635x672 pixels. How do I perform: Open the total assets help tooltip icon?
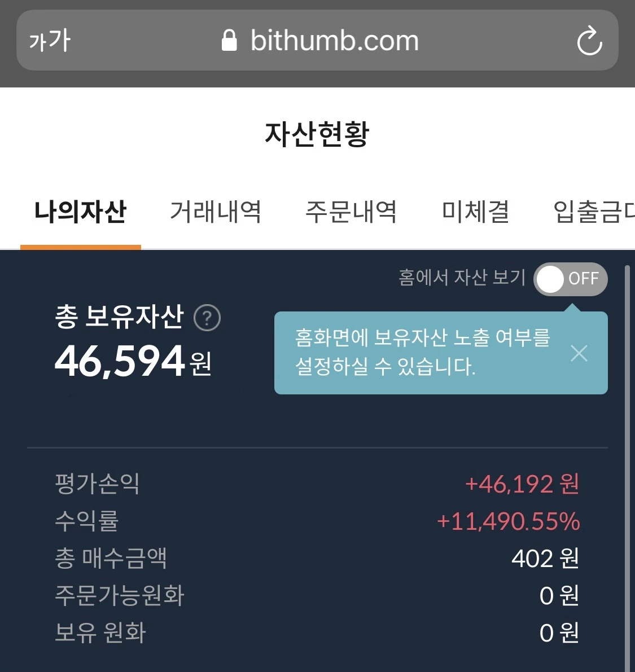(207, 317)
